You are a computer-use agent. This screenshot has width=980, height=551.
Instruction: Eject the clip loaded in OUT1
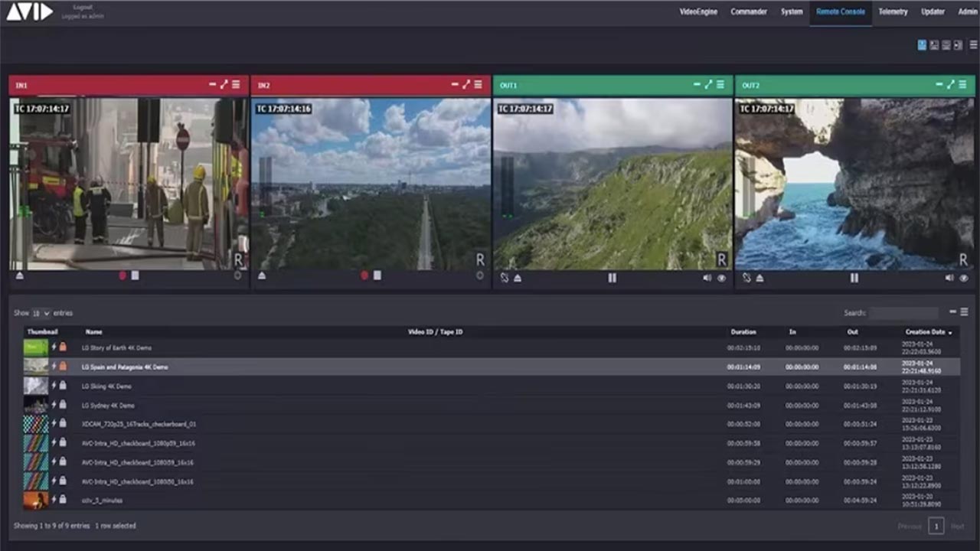tap(518, 278)
